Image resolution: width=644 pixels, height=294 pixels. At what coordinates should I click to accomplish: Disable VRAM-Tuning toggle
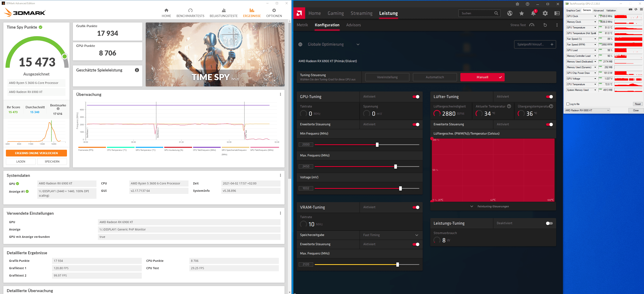(416, 207)
